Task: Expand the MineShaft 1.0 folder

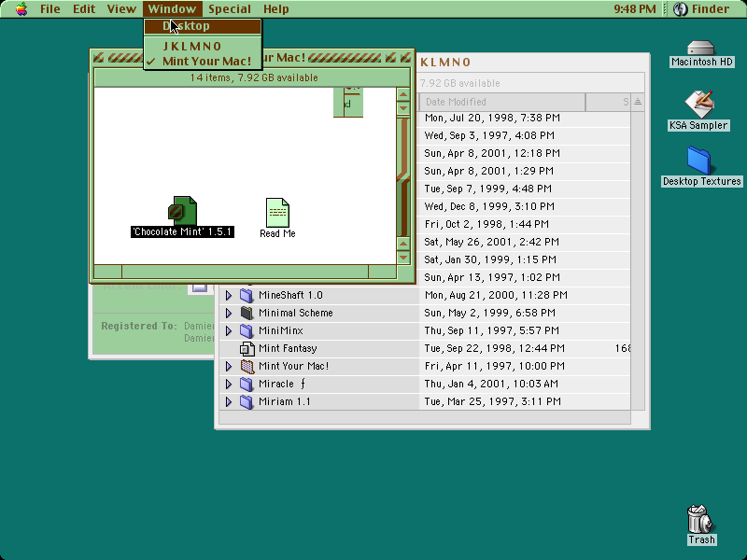Action: (229, 295)
